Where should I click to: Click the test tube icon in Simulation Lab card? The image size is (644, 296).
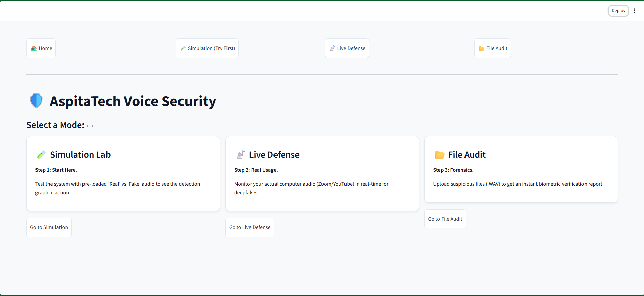[x=41, y=155]
